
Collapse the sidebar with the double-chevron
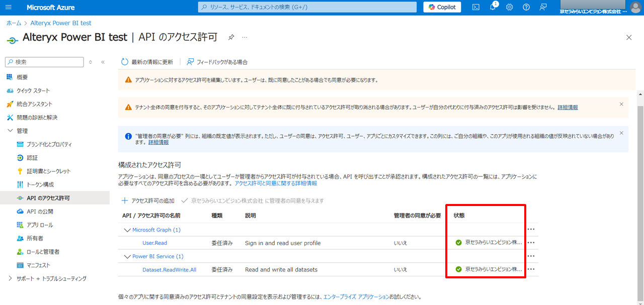(103, 62)
